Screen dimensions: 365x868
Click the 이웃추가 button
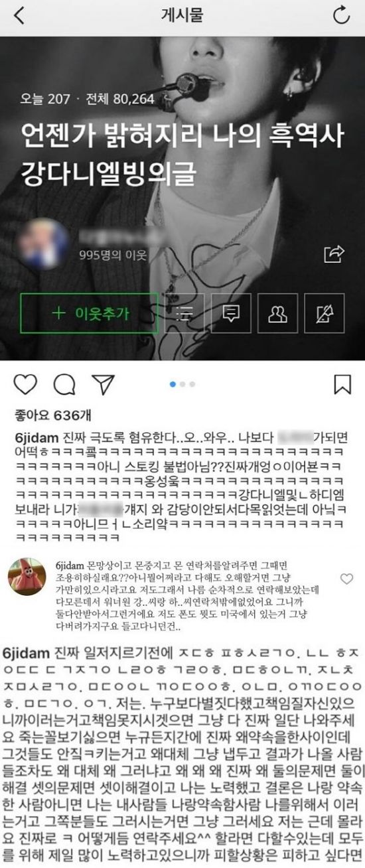90,313
